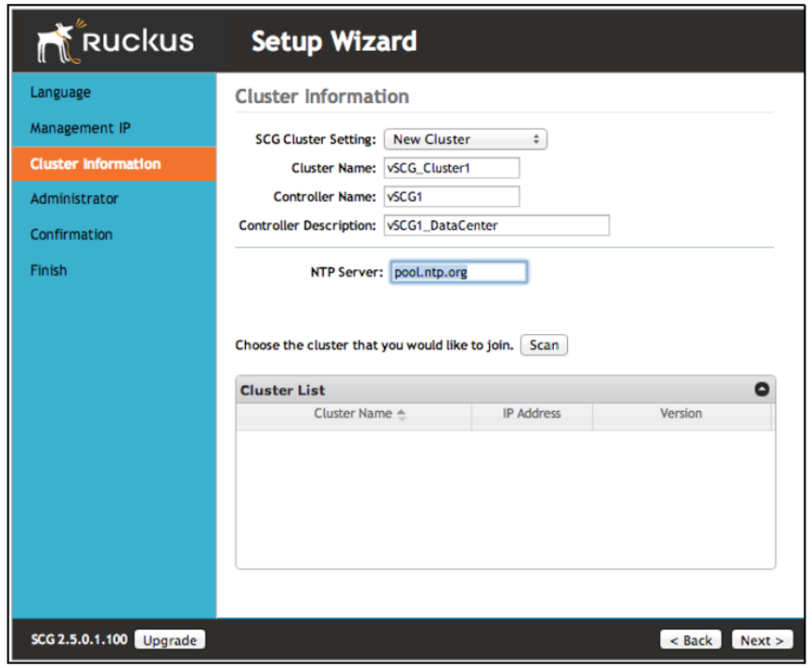Click the NTP Server field
Viewport: 812px width, 668px height.
point(459,272)
